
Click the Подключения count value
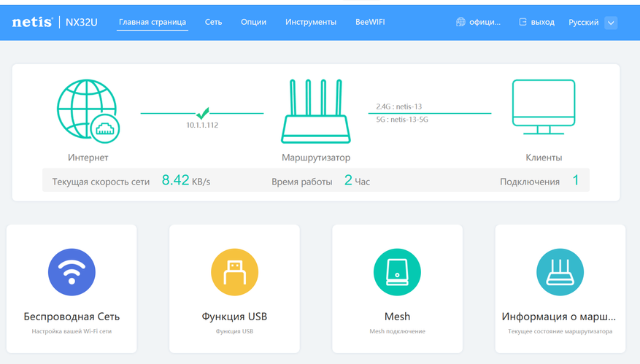tap(575, 180)
